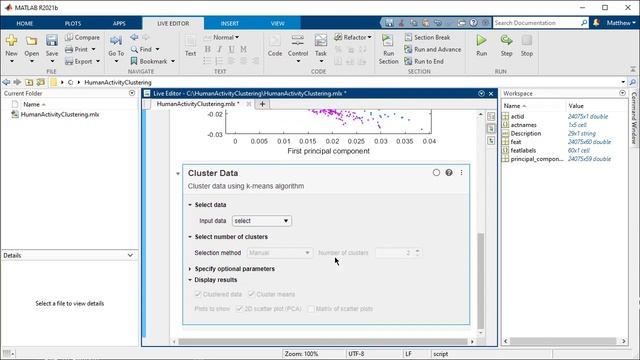Select HumanActivityClustering.mlx in Current Folder

pyautogui.click(x=60, y=115)
